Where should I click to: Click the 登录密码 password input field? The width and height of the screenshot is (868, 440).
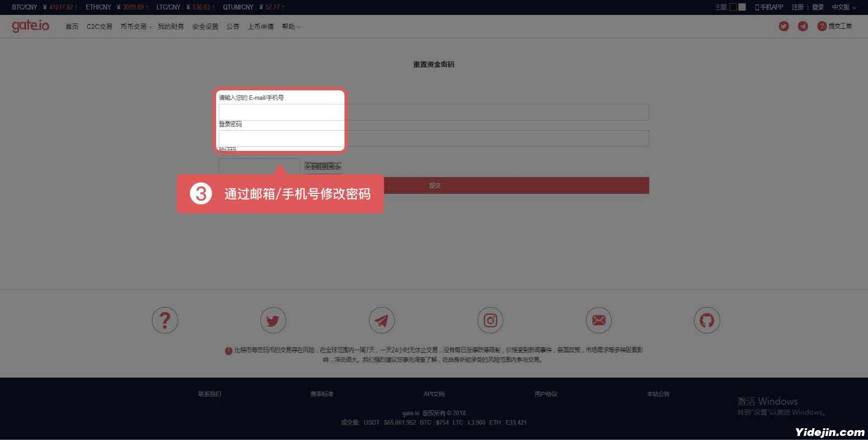coord(433,138)
